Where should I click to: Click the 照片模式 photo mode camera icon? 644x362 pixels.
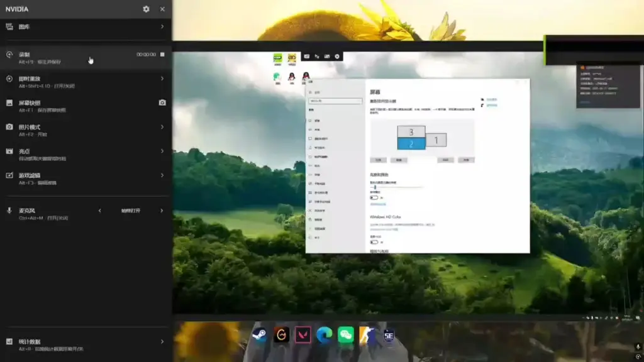(x=9, y=127)
